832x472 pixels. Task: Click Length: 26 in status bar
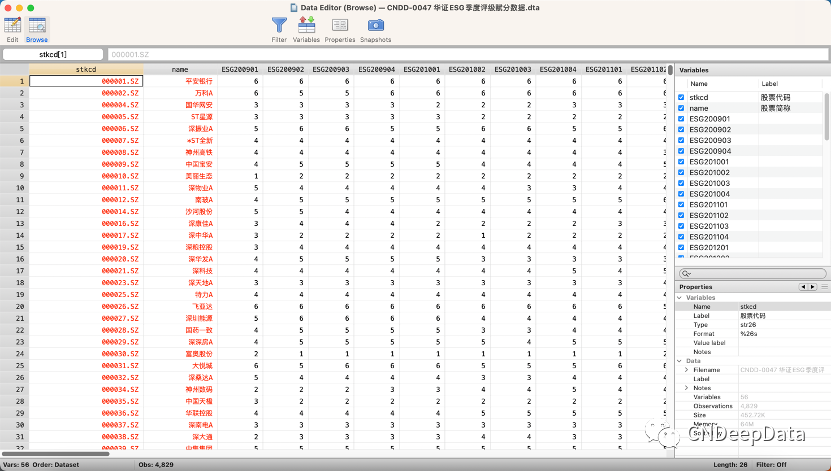(730, 465)
